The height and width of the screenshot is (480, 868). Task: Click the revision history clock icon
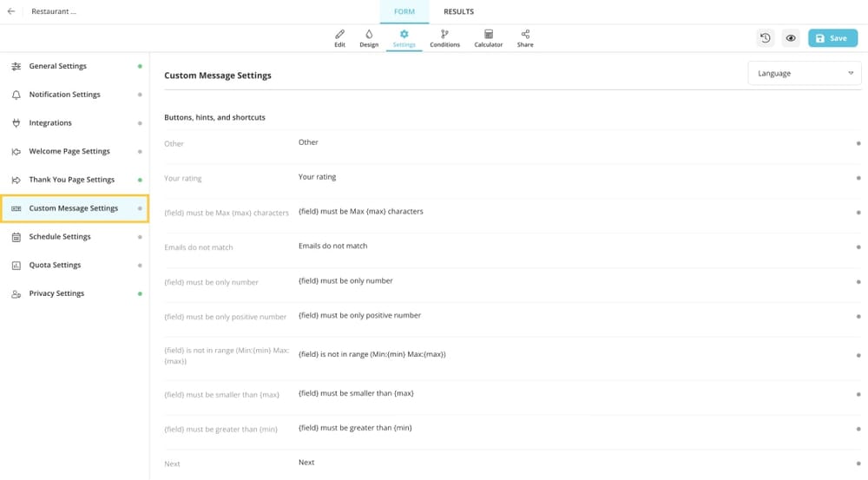tap(765, 38)
